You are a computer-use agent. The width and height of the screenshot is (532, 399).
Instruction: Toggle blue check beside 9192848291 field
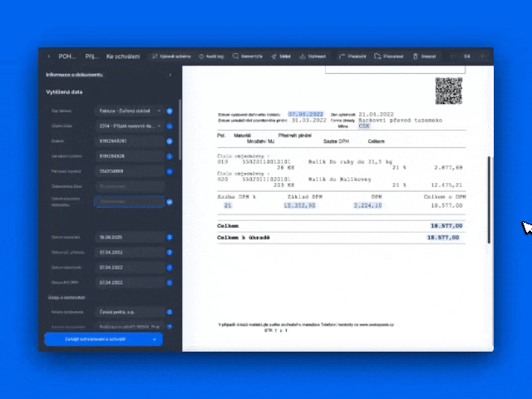click(169, 141)
